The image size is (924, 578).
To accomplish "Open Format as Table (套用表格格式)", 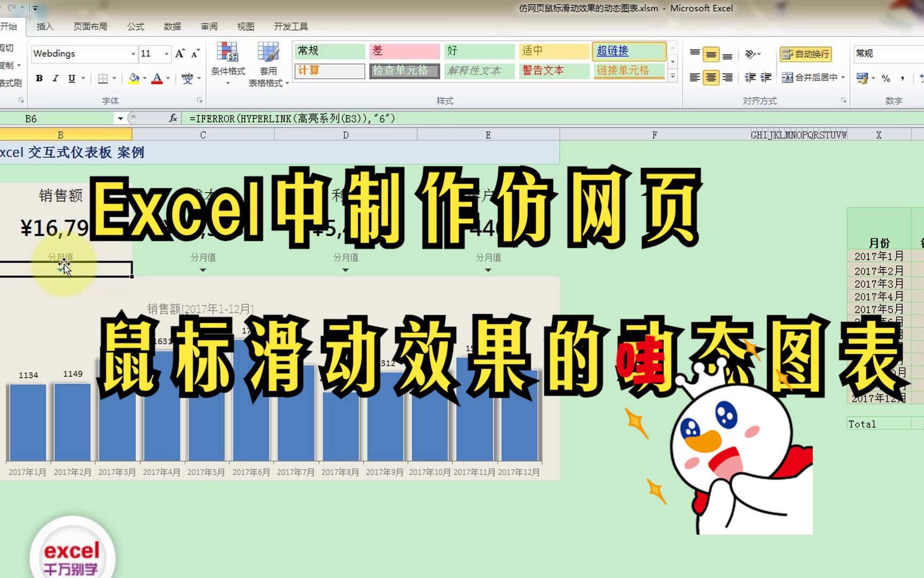I will click(x=268, y=64).
